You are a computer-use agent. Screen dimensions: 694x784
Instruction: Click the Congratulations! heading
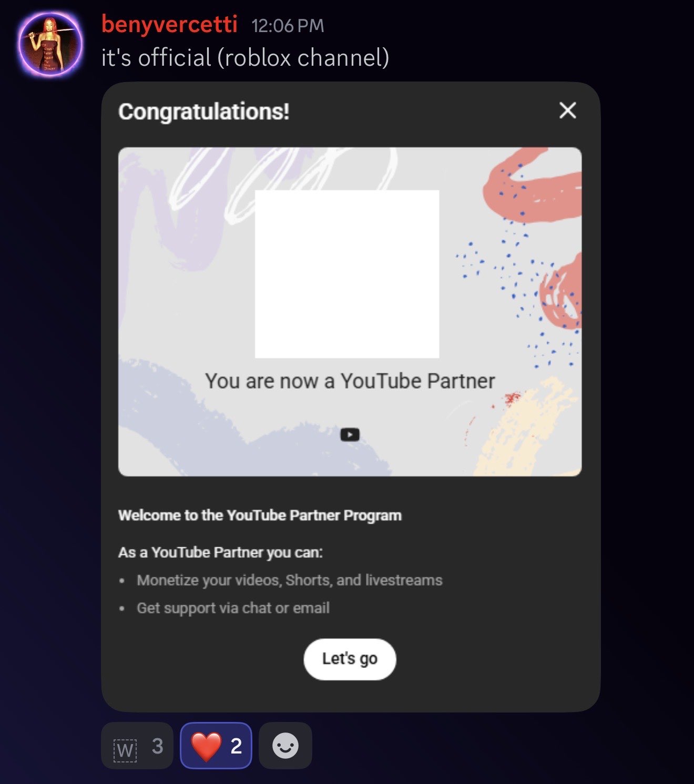click(x=203, y=111)
